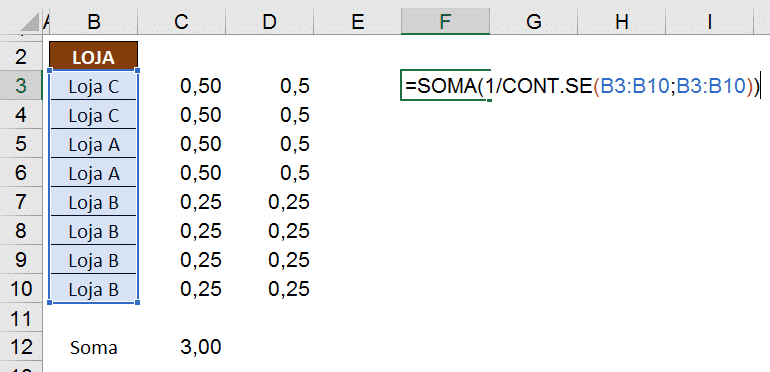Click the LOJA header cell
Viewport: 770px width, 372px height.
click(93, 57)
